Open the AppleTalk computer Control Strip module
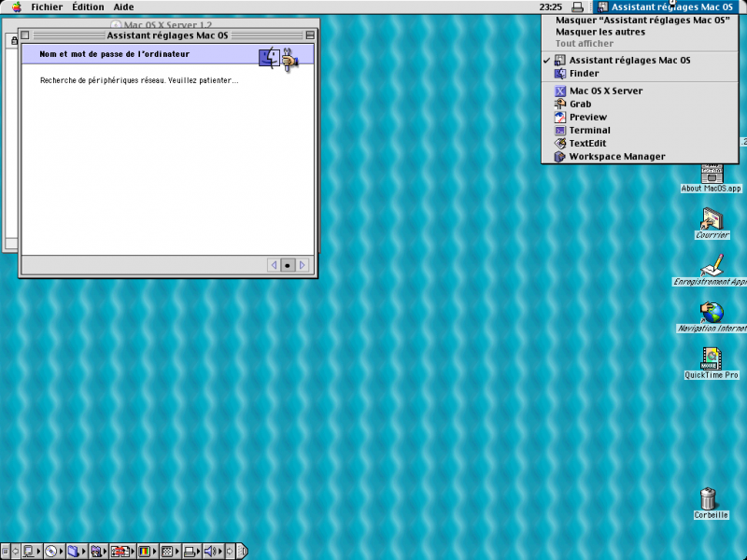Screen dimensions: 747x560 tap(33, 552)
